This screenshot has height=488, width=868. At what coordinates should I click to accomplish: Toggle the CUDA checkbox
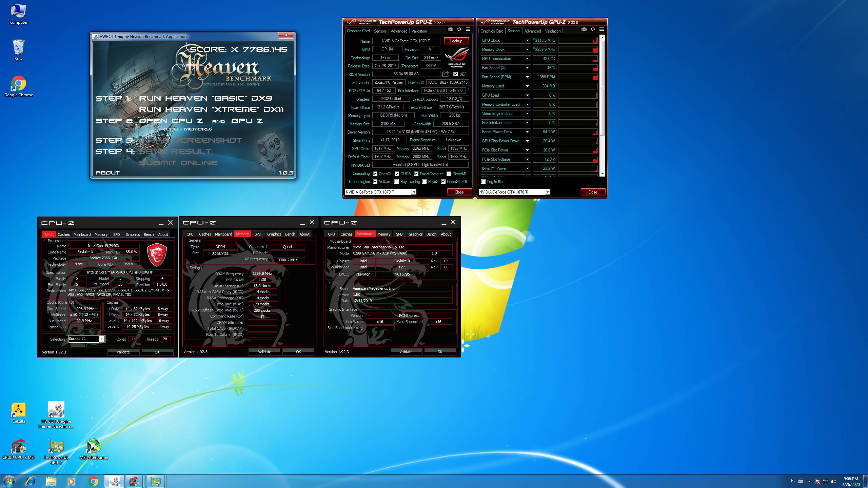[397, 174]
